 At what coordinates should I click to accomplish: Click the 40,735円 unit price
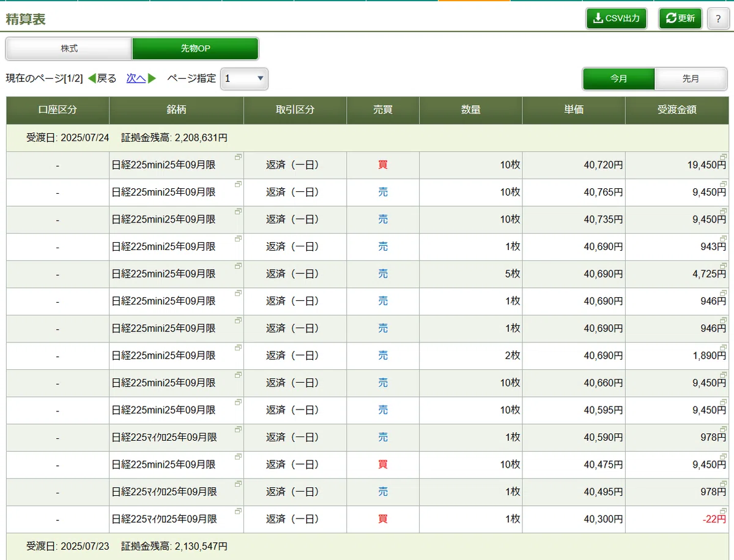(604, 219)
